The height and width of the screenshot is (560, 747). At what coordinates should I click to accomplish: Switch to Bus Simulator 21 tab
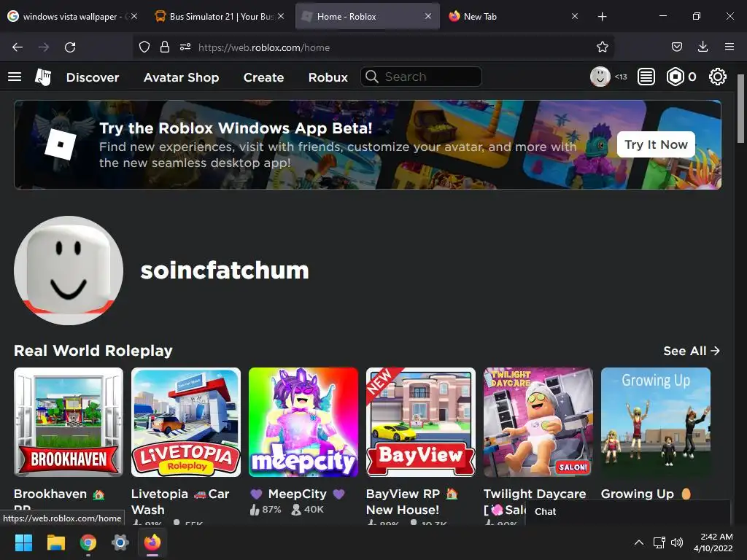pyautogui.click(x=220, y=16)
